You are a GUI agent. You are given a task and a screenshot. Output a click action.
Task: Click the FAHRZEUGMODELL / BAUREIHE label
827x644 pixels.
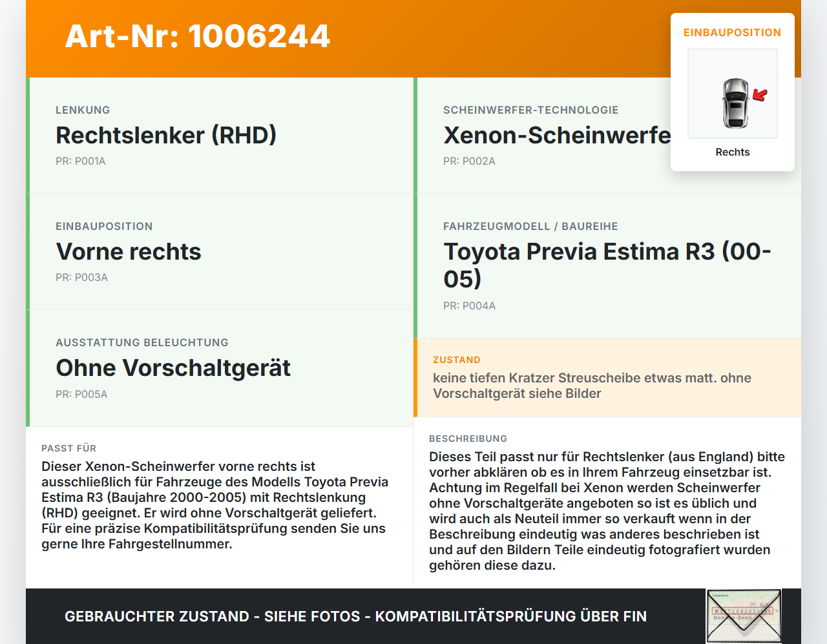(x=530, y=226)
